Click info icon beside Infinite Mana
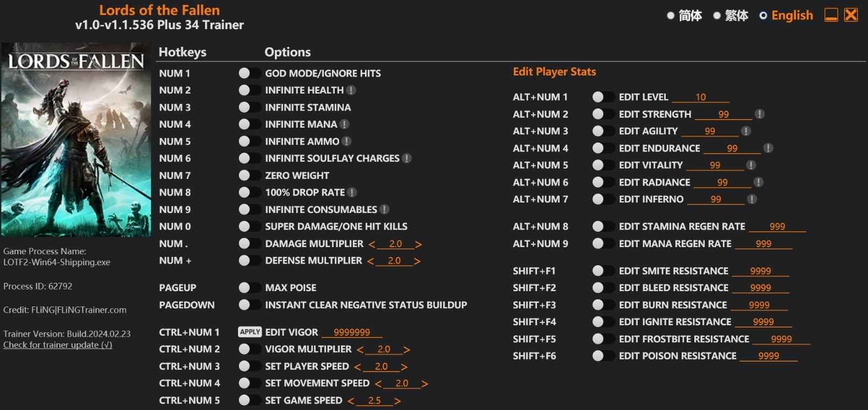The height and width of the screenshot is (410, 868). (345, 124)
